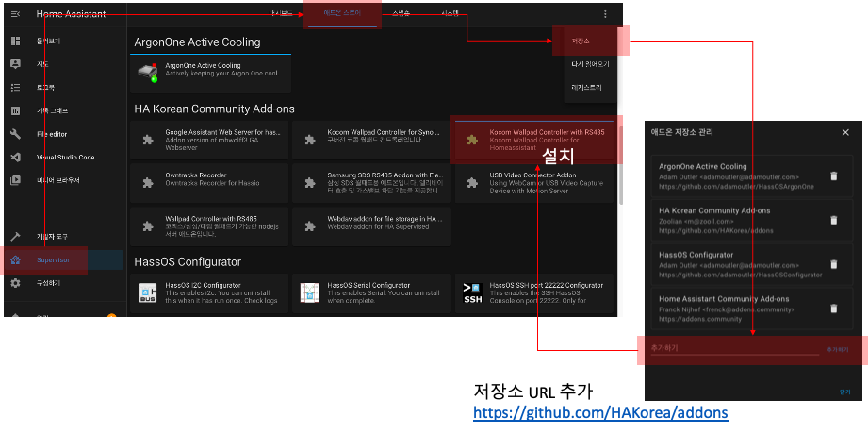Click the 닫기 button in dialog
Screen dimensions: 868x434
[x=844, y=392]
